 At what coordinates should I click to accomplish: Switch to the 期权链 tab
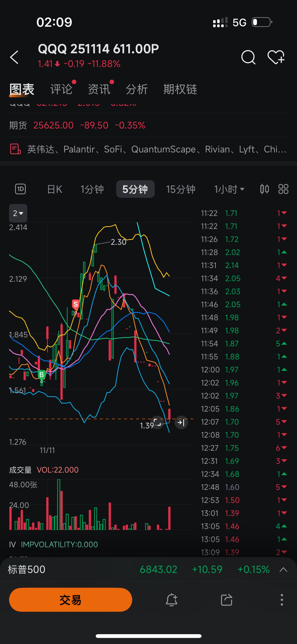tap(180, 89)
